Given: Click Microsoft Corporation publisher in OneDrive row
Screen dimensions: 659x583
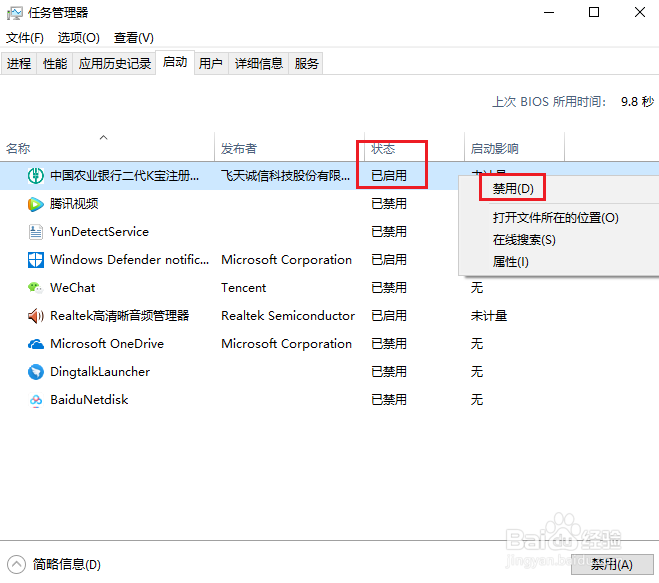Looking at the screenshot, I should pyautogui.click(x=286, y=344).
